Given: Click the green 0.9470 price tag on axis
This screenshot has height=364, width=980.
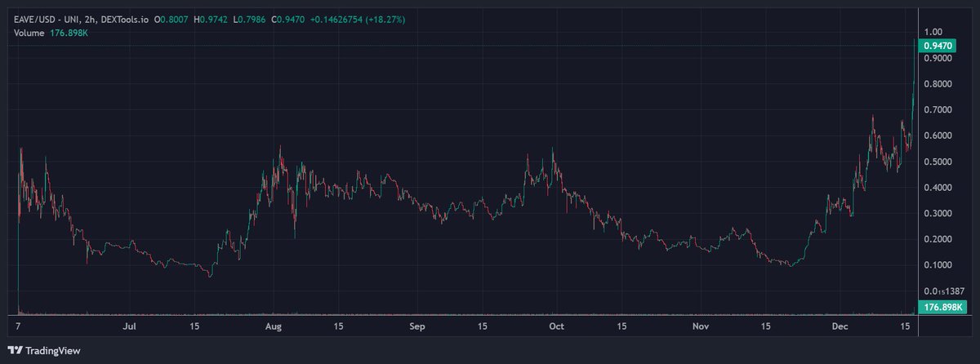Looking at the screenshot, I should click(937, 46).
